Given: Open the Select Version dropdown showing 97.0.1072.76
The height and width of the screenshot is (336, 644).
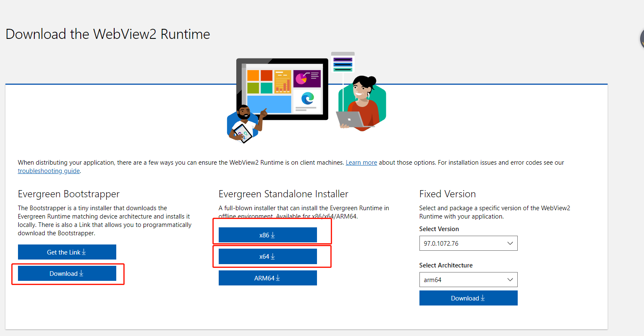Looking at the screenshot, I should coord(468,243).
